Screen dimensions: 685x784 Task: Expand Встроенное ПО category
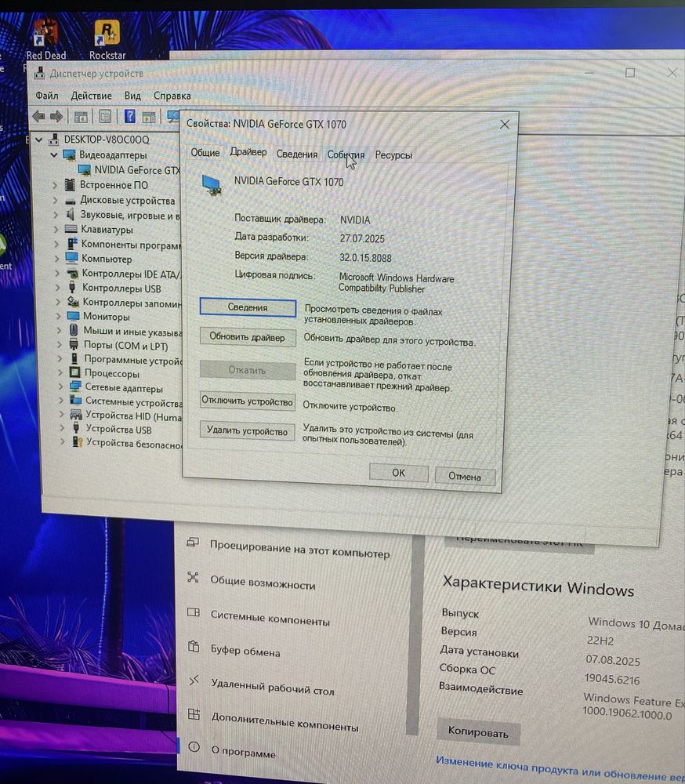pos(55,185)
